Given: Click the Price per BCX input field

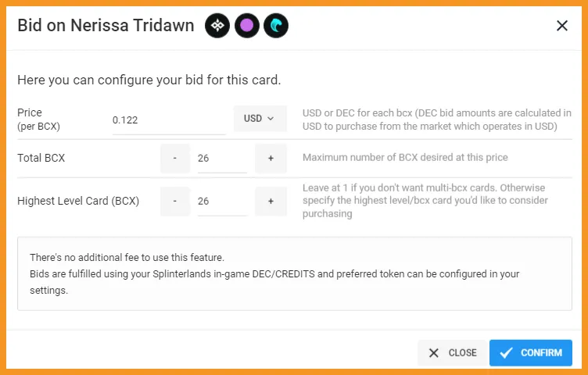Looking at the screenshot, I should tap(169, 120).
